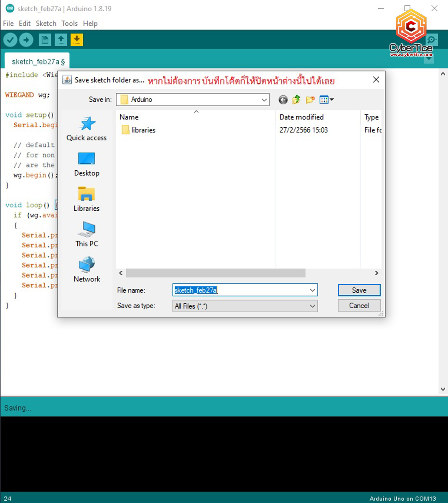Click file list scroll left arrow
This screenshot has width=448, height=503.
click(121, 273)
